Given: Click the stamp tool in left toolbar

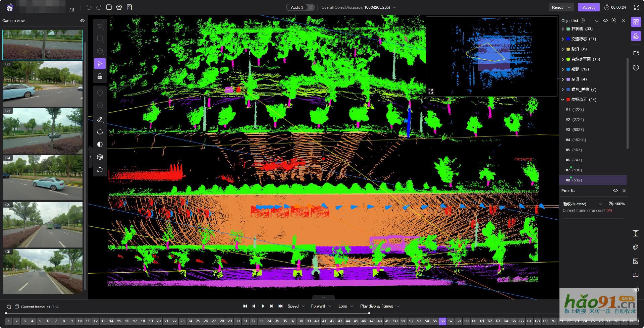Looking at the screenshot, I should (100, 76).
